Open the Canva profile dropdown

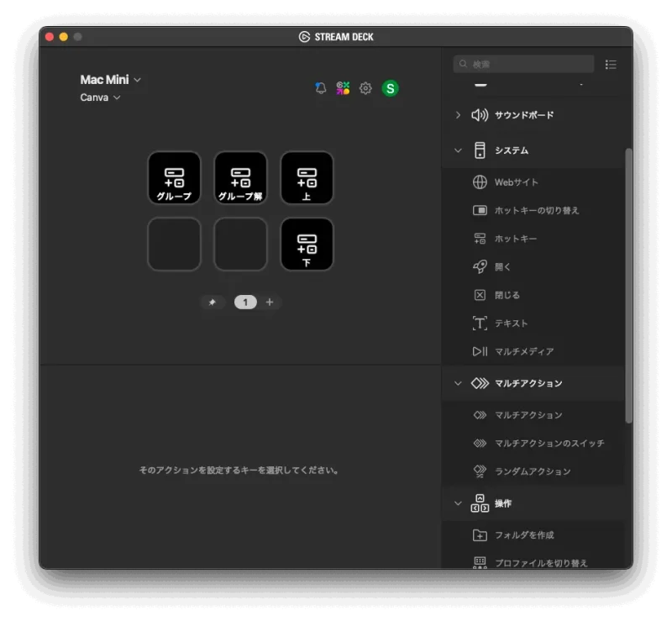tap(100, 97)
